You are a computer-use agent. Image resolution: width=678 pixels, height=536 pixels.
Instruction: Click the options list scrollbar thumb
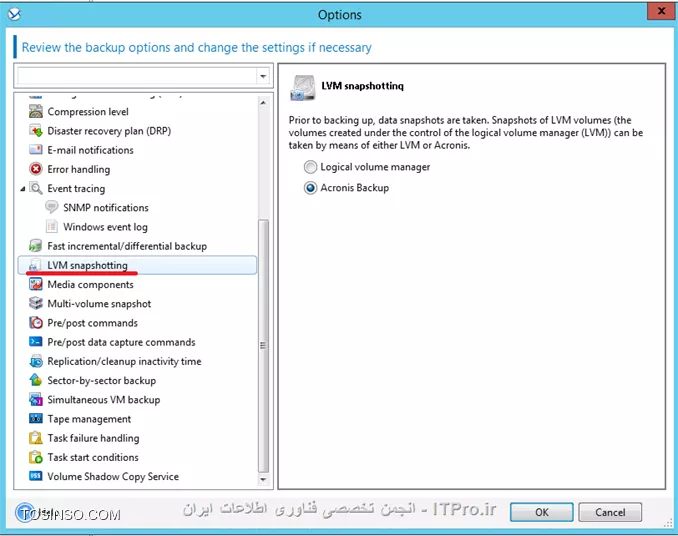263,346
